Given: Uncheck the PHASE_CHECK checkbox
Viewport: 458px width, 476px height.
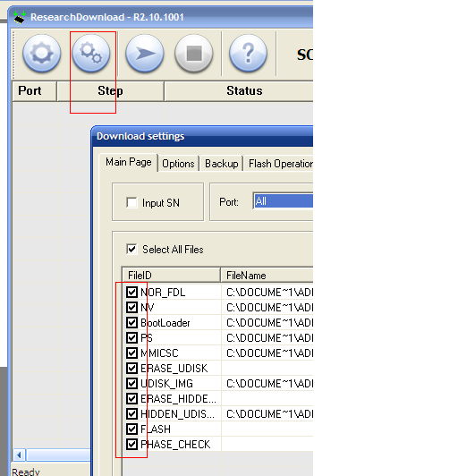Looking at the screenshot, I should [x=131, y=445].
